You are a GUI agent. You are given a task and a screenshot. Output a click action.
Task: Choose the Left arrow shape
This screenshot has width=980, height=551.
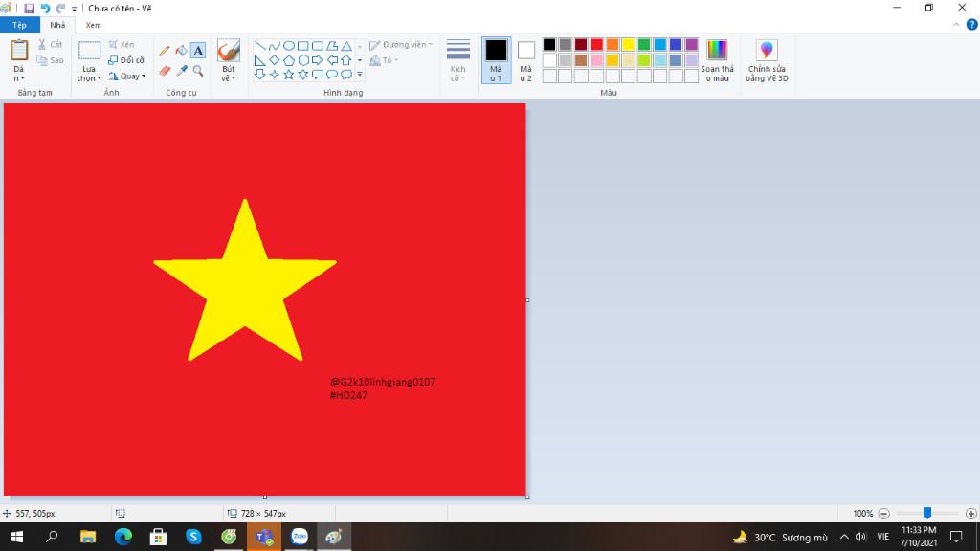point(332,60)
